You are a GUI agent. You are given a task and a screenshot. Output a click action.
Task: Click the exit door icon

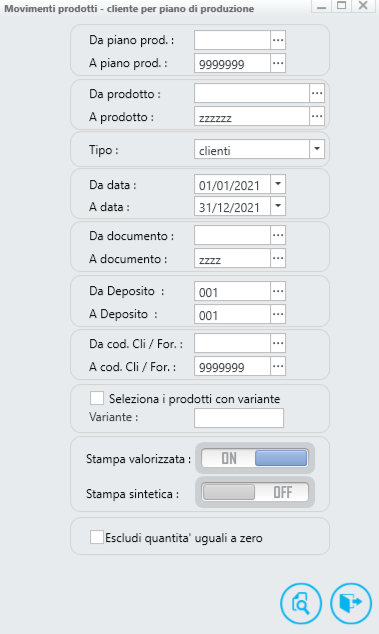pyautogui.click(x=351, y=604)
